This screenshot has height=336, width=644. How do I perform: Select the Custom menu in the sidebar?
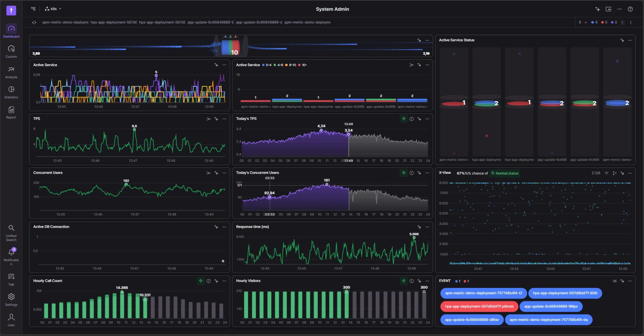11,52
